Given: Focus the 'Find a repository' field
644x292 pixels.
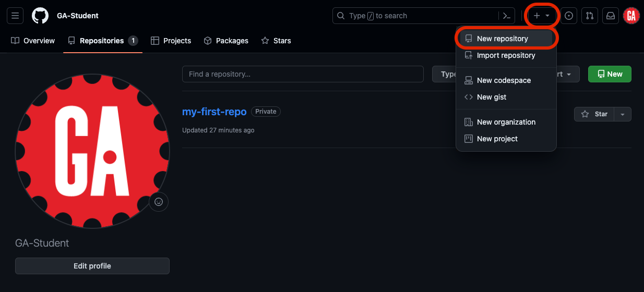Looking at the screenshot, I should [303, 74].
